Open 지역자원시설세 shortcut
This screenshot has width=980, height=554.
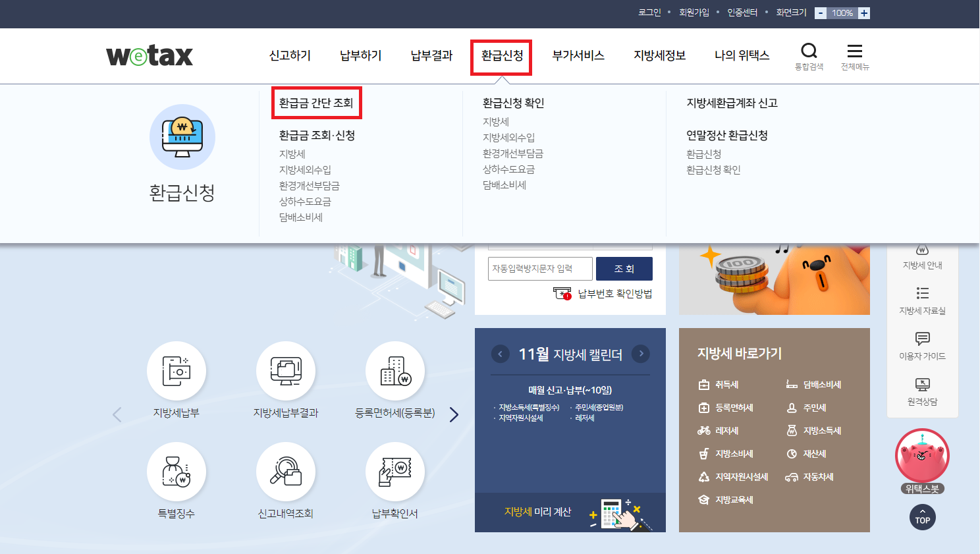pos(733,477)
